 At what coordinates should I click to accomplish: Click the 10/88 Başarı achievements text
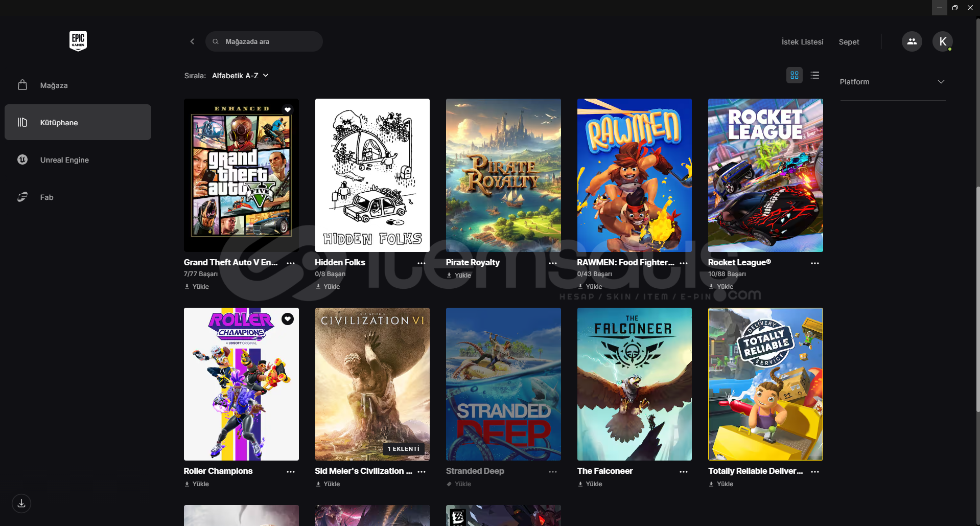tap(727, 274)
